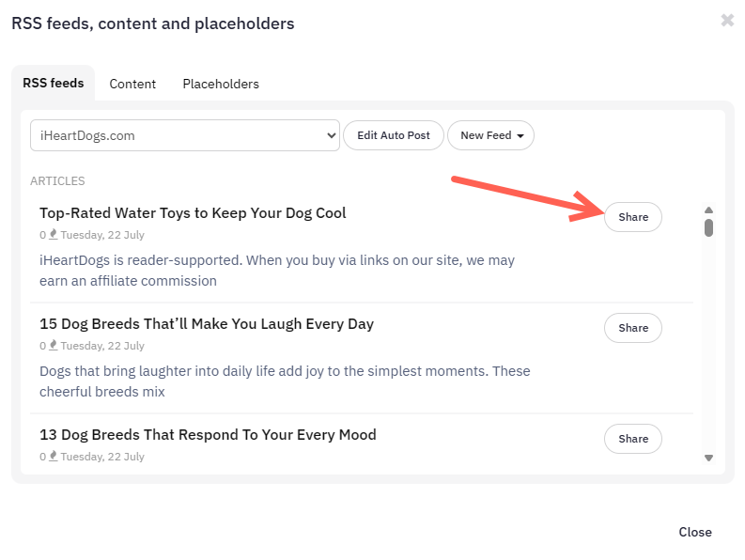This screenshot has height=560, width=745.
Task: Share the Top-Rated Water Toys article
Action: [633, 217]
